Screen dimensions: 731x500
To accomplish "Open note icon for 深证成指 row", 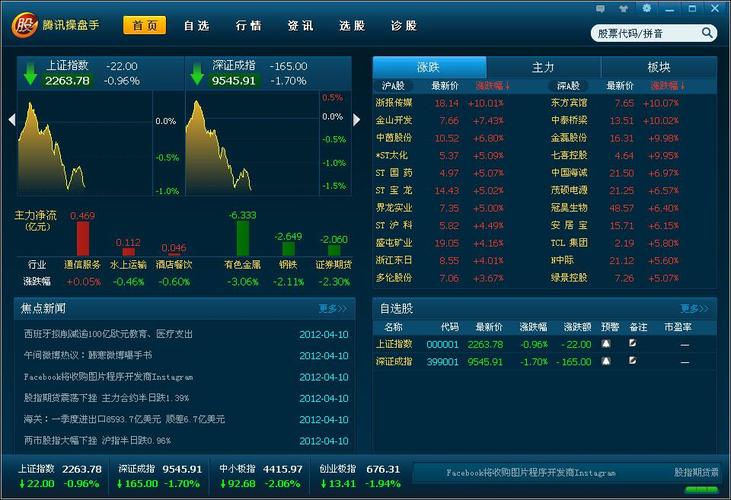I will (x=632, y=361).
